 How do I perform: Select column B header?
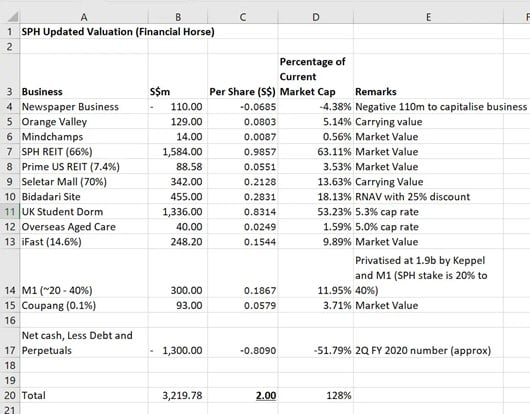coord(178,17)
